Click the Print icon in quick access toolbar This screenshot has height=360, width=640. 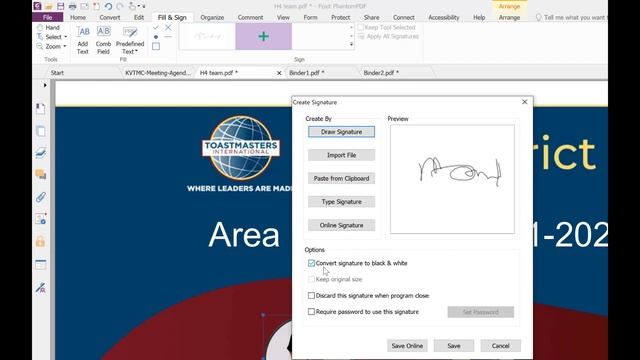pyautogui.click(x=72, y=6)
